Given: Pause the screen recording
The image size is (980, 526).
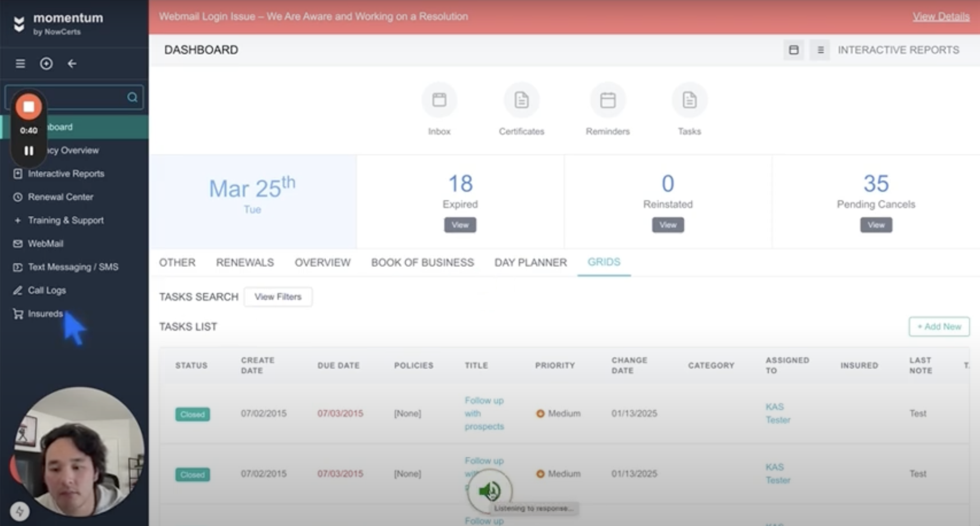Looking at the screenshot, I should (29, 151).
